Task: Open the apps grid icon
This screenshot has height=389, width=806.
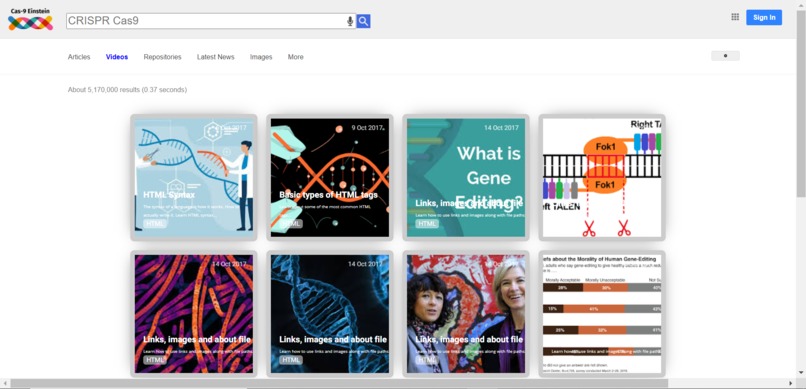Action: pos(735,17)
